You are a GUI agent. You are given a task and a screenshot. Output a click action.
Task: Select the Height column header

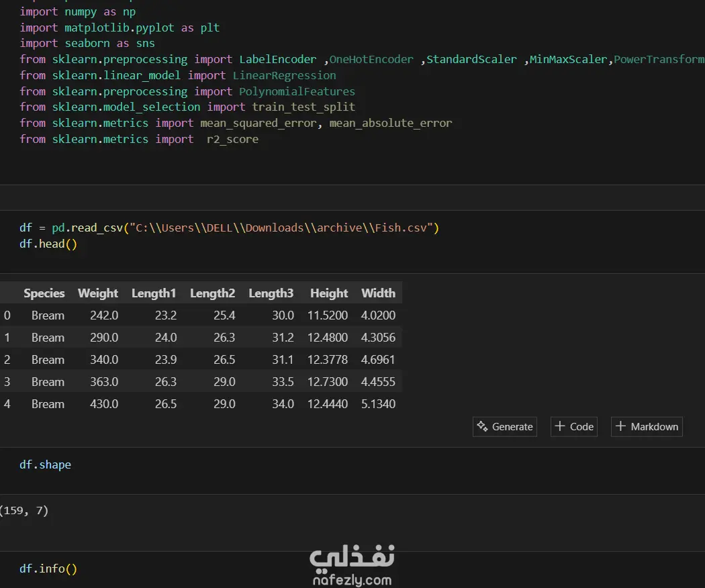(x=329, y=293)
